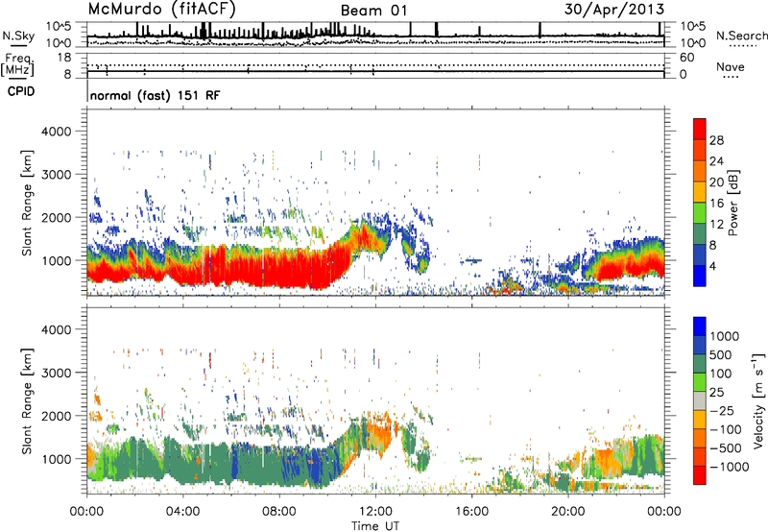Click the 'N.Search' legend label
This screenshot has height=532, width=768.
[741, 36]
